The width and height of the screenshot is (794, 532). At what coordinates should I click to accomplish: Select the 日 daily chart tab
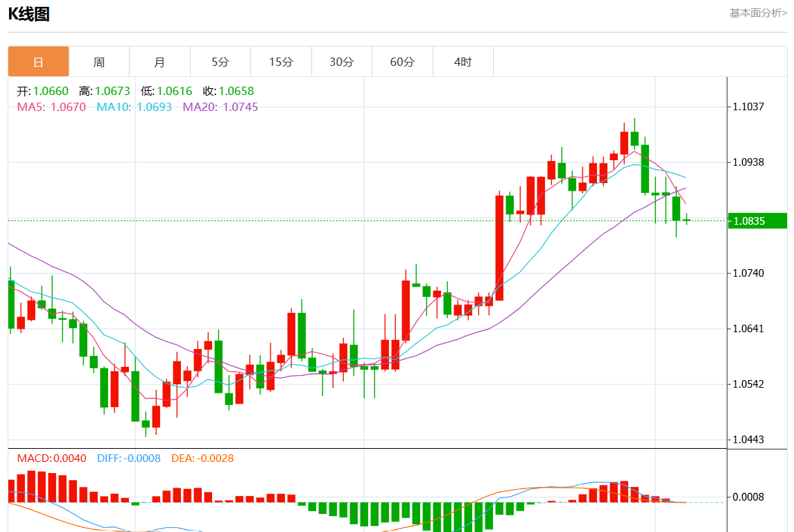(38, 62)
